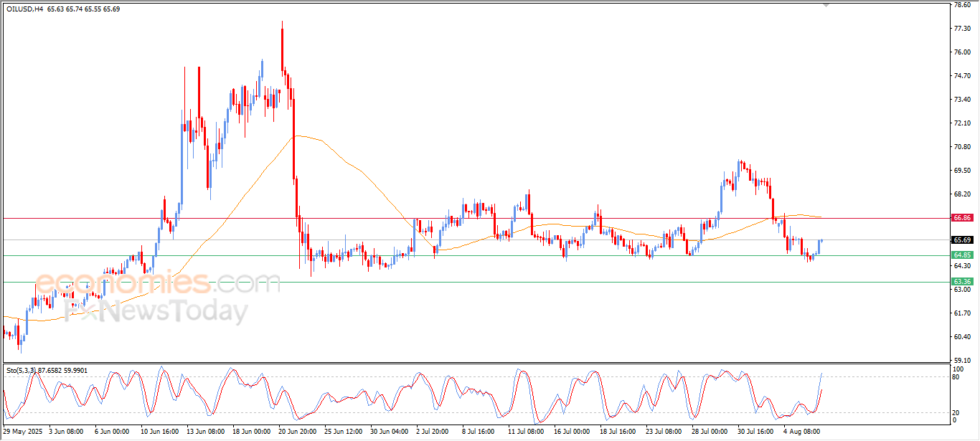Click the 77.30 price scale label

(962, 29)
